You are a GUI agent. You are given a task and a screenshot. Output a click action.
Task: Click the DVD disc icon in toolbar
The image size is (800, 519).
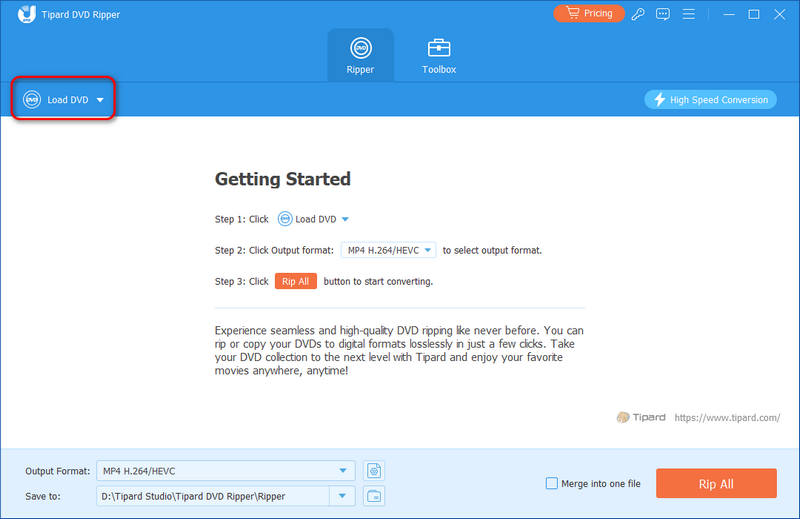tap(32, 100)
